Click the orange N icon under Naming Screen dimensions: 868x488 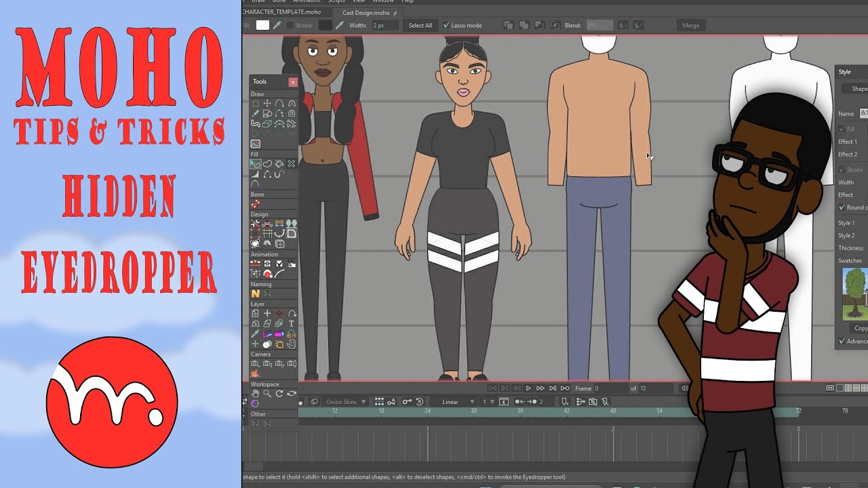(x=256, y=293)
